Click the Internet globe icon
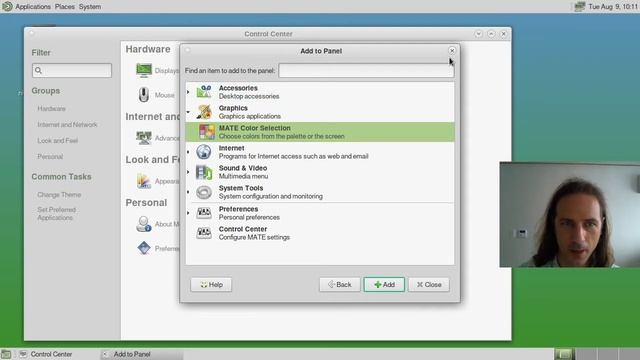 (x=204, y=152)
